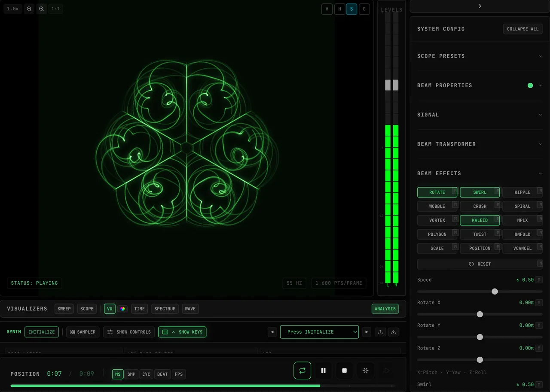Disable the ROTATE beam effect
The width and height of the screenshot is (550, 392).
pyautogui.click(x=437, y=192)
